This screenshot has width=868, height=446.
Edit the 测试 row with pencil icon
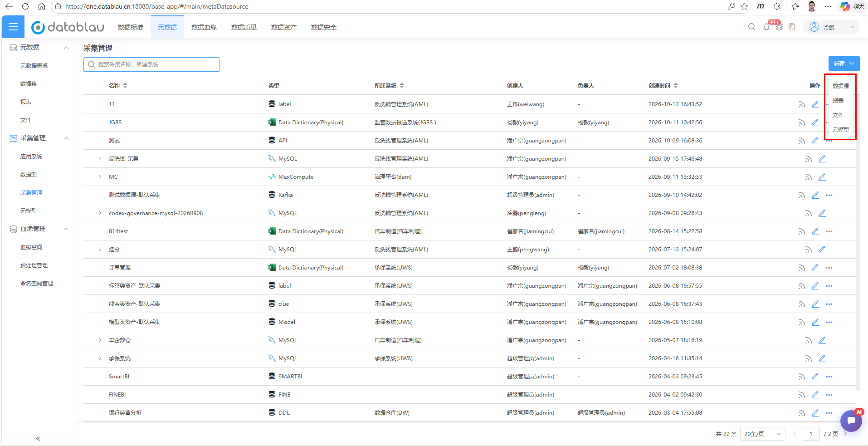815,141
